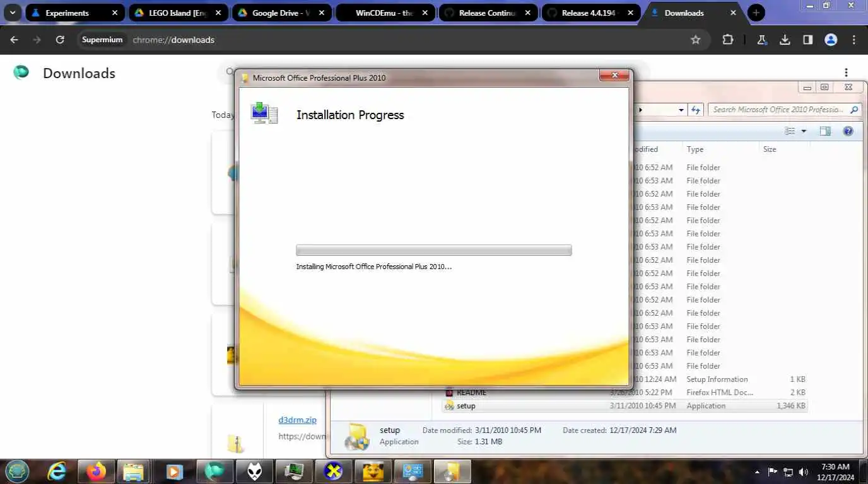Open the Windows Start orb
Image resolution: width=868 pixels, height=484 pixels.
pos(17,471)
